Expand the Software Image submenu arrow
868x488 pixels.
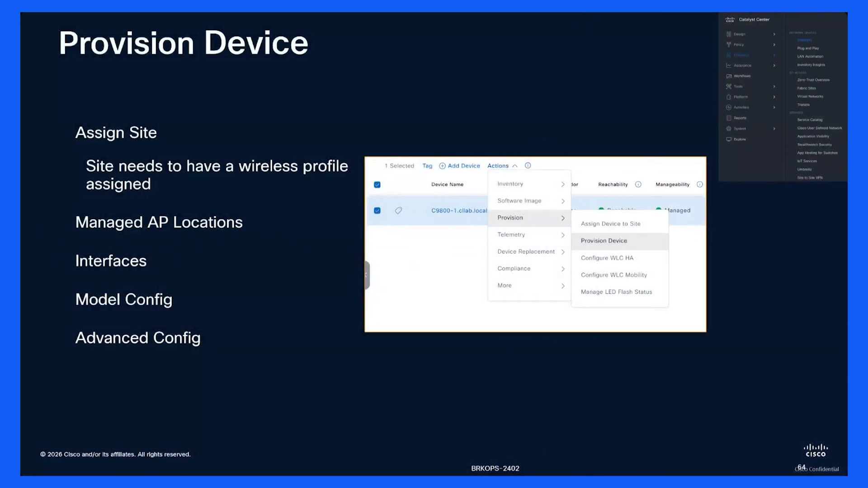(563, 201)
